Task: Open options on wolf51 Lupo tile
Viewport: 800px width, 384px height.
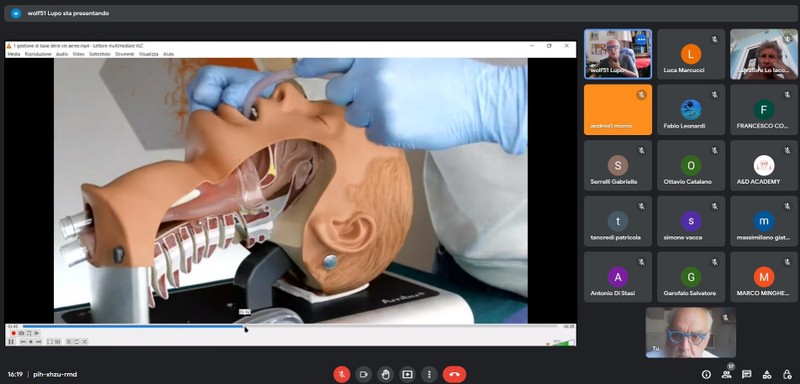Action: click(641, 40)
